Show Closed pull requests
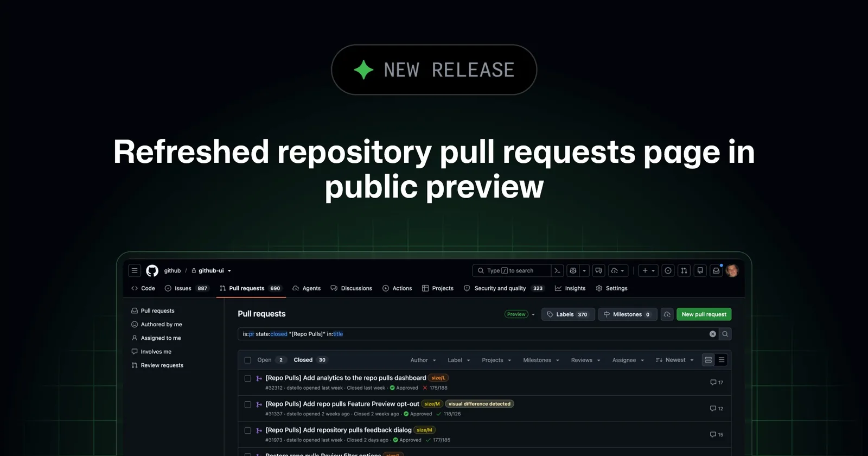 (310, 360)
